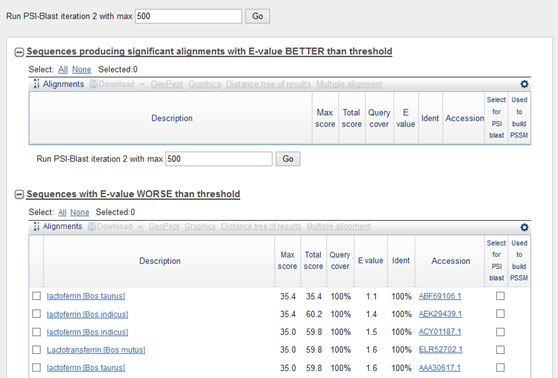Open table settings gear in BETTER section
558x378 pixels.
(524, 84)
